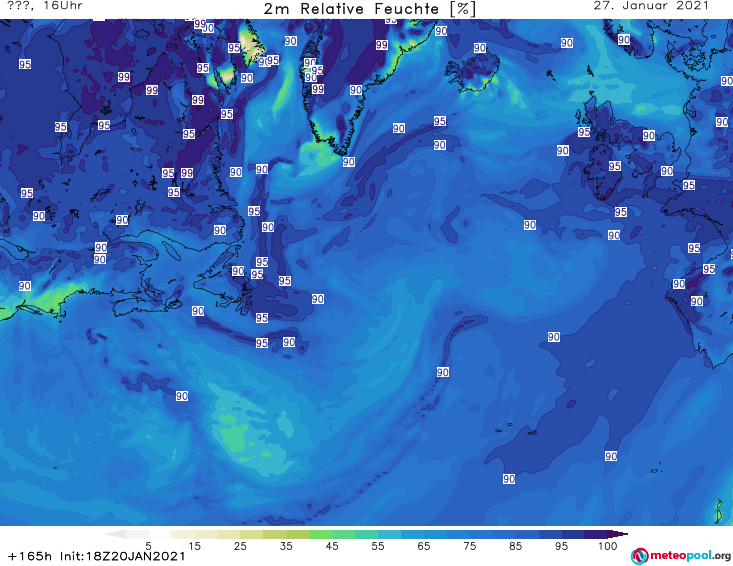Click the pale gray arrow starting the legend

click(x=115, y=534)
